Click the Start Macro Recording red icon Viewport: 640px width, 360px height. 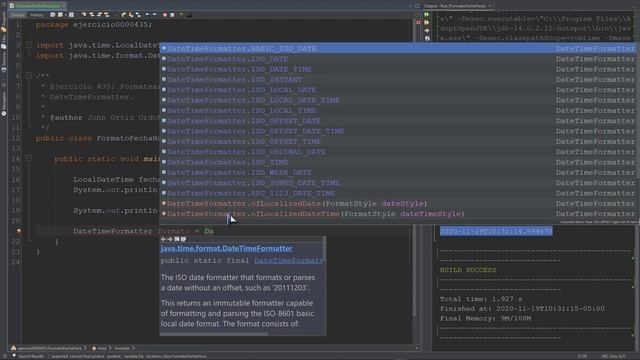(x=165, y=15)
